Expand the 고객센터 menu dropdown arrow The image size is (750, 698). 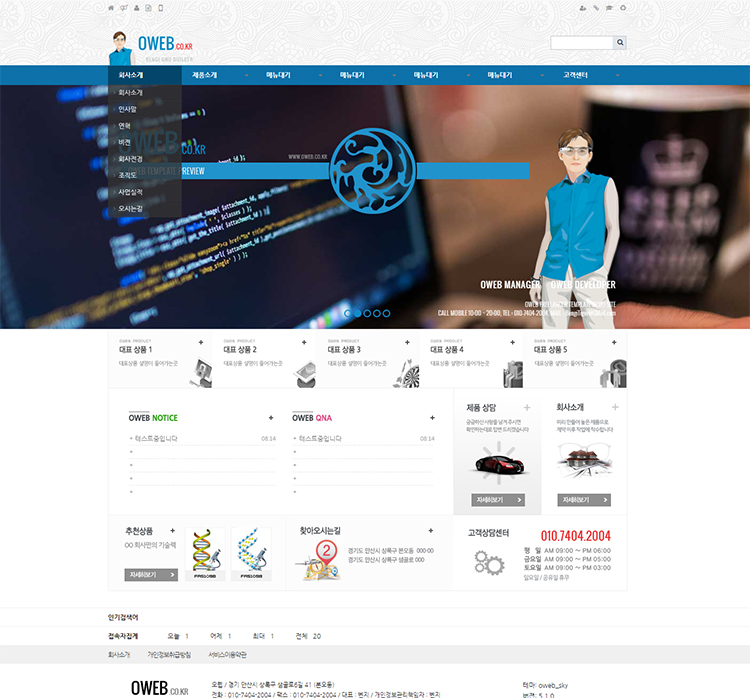coord(618,75)
